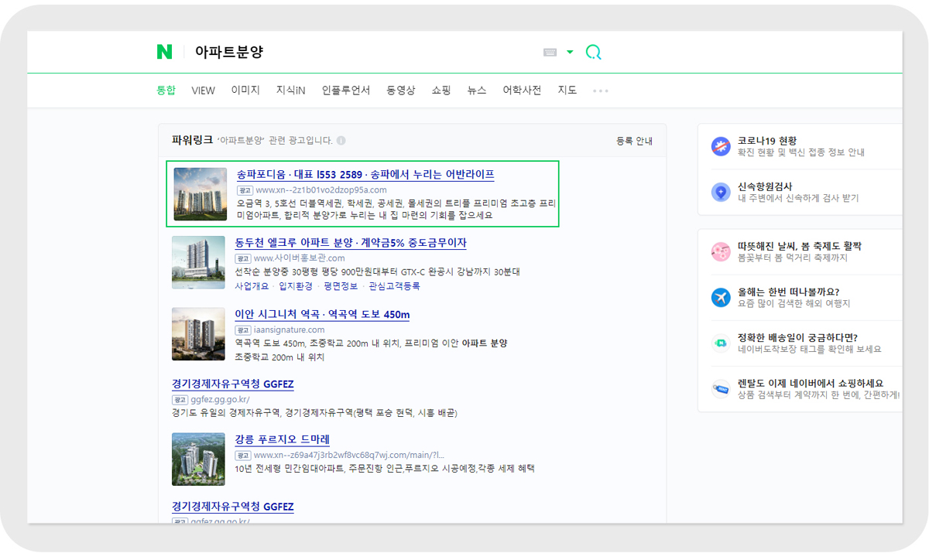
Task: Click the 신속항원검사 location pin icon
Action: [x=721, y=193]
